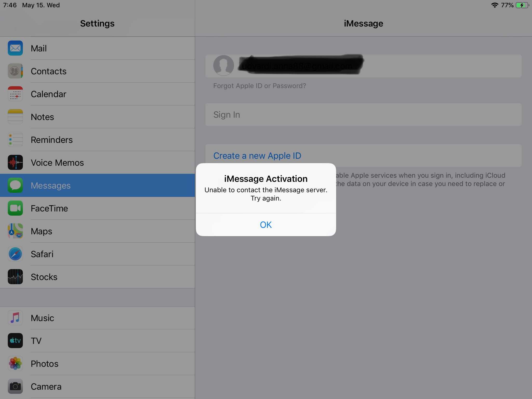Tap the Voice Memos waveform icon

point(15,162)
